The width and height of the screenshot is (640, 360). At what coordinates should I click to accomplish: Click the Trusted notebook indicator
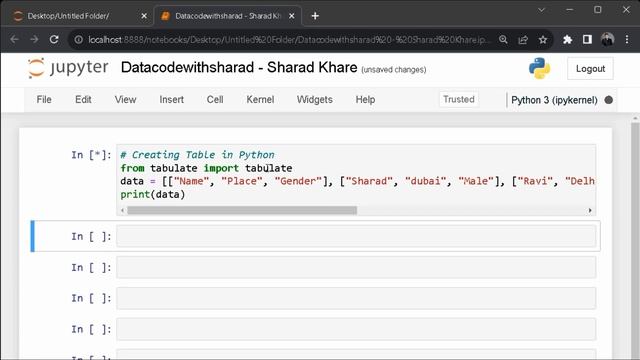459,100
